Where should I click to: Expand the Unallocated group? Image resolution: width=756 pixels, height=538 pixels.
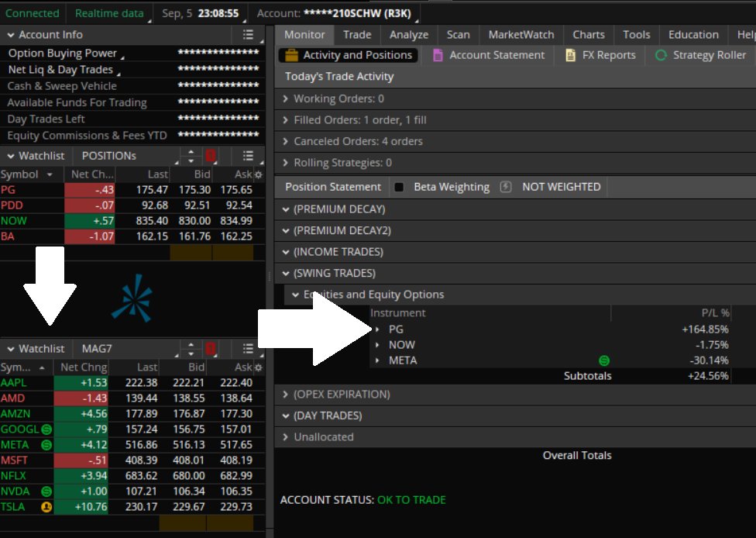pyautogui.click(x=285, y=436)
